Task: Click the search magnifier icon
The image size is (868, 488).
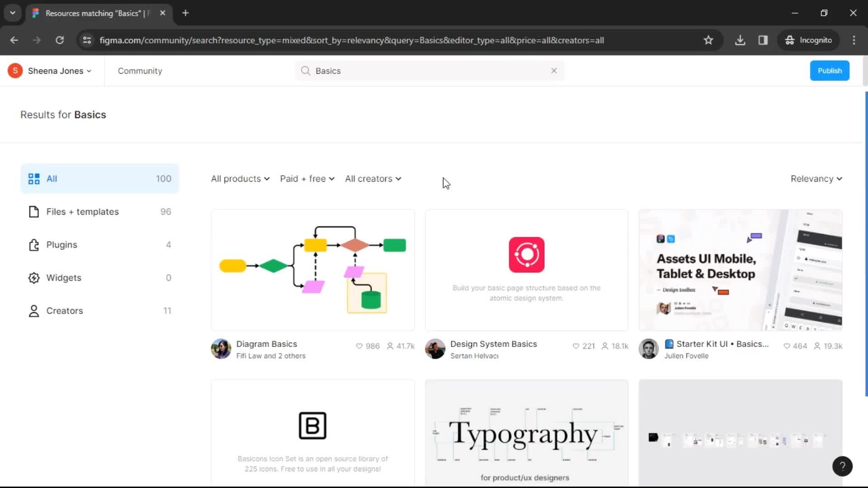Action: 306,71
